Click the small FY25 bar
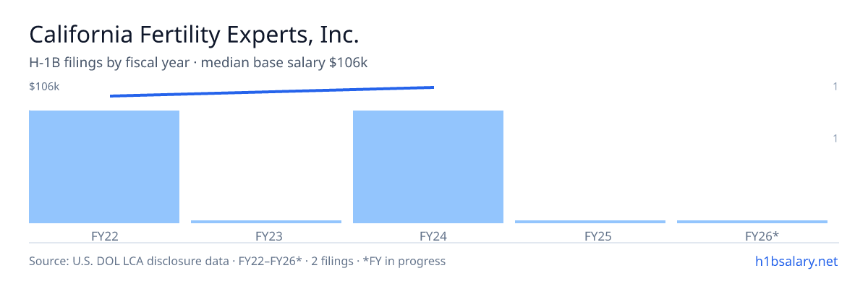The height and width of the screenshot is (289, 868). click(590, 222)
